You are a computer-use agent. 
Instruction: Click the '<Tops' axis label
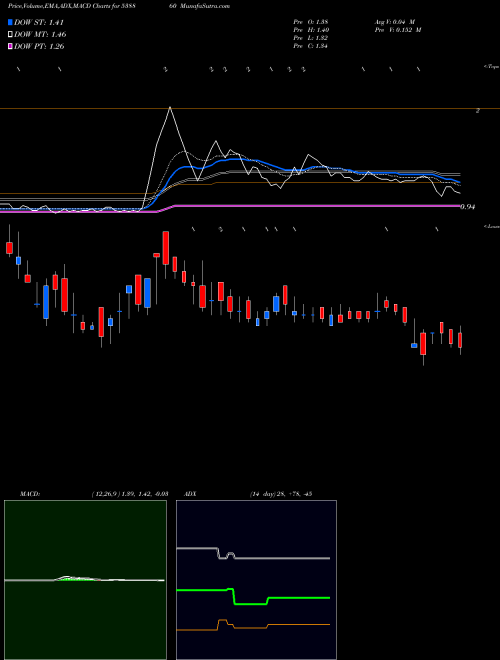click(x=492, y=67)
